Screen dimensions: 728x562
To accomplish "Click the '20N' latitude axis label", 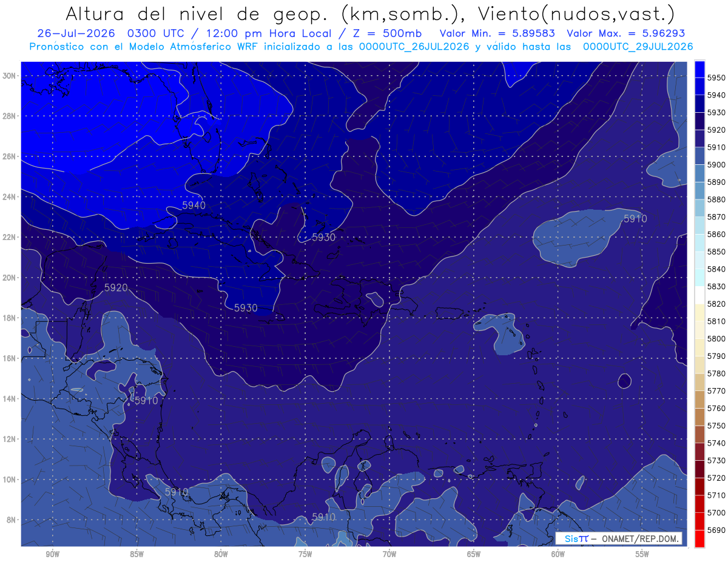I will click(x=10, y=278).
